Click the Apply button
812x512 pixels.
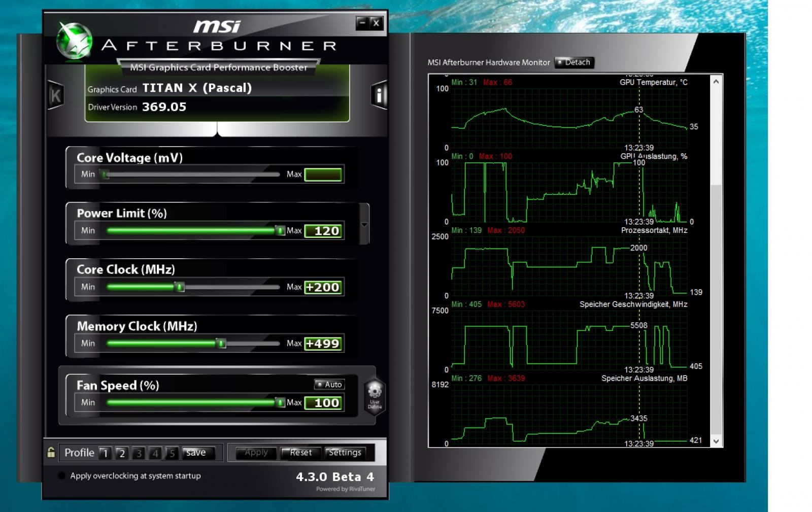click(x=256, y=453)
